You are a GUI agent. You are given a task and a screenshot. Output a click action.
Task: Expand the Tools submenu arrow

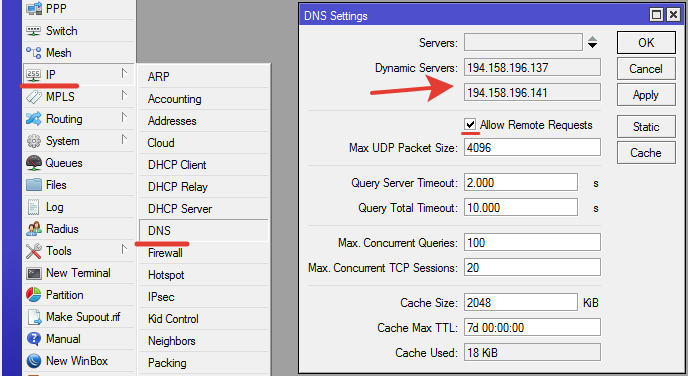click(x=125, y=250)
